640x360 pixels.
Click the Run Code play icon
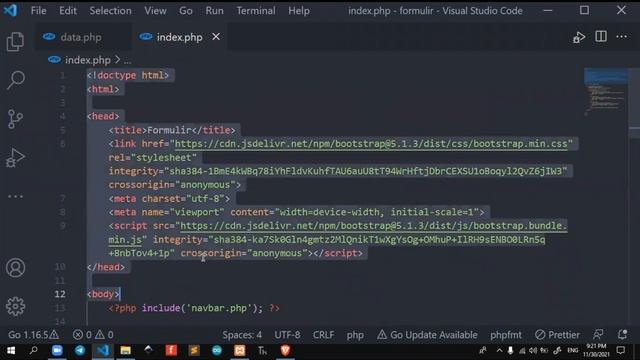coord(579,37)
